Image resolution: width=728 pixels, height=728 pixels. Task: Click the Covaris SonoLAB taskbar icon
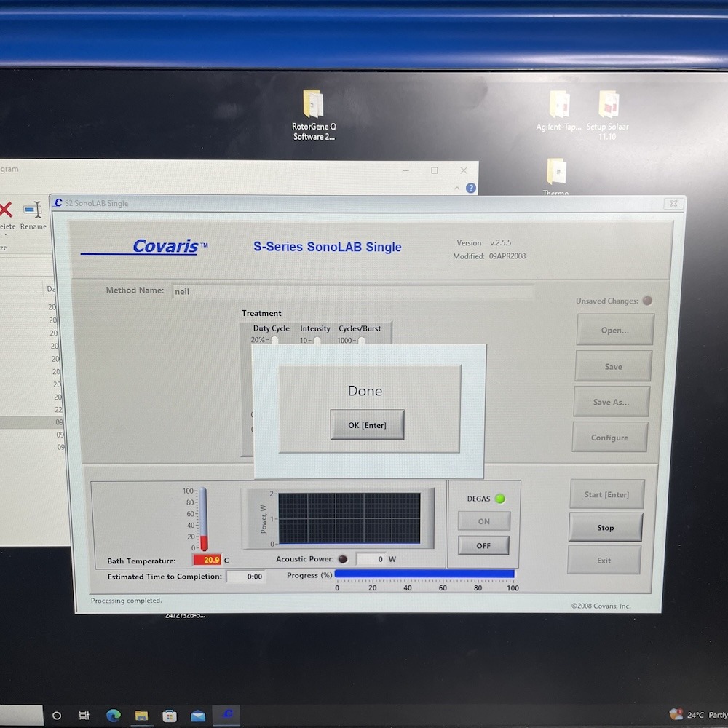pyautogui.click(x=226, y=715)
